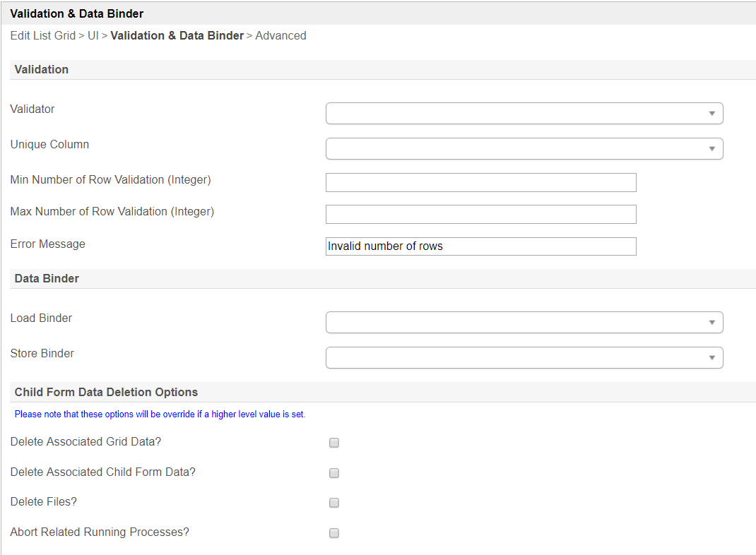The image size is (756, 555).
Task: Click the blue override note text
Action: tap(160, 414)
